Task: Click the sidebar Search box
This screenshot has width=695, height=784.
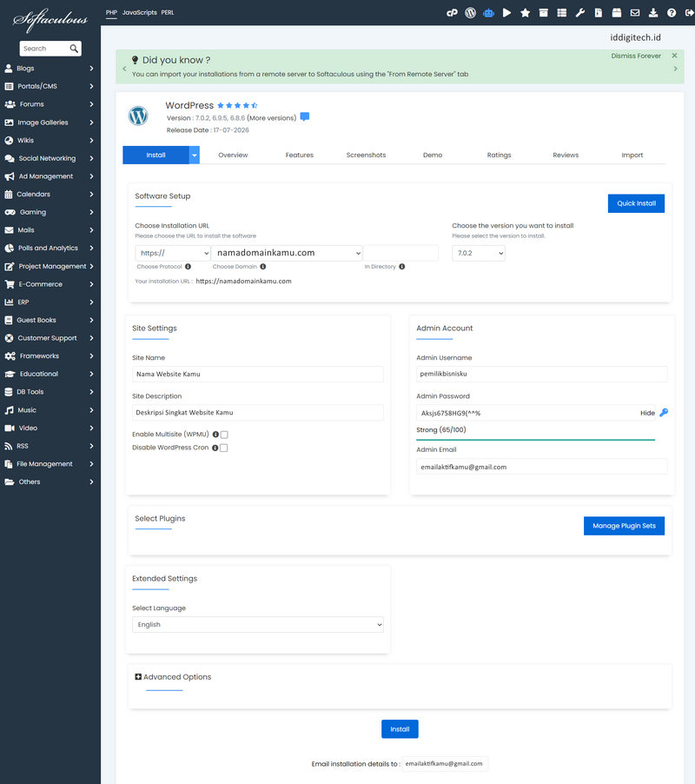Action: (x=44, y=49)
